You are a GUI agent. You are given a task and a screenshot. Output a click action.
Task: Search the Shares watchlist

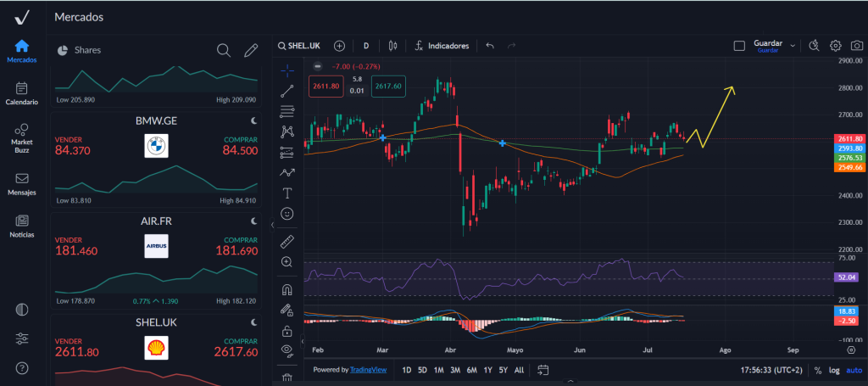tap(223, 50)
